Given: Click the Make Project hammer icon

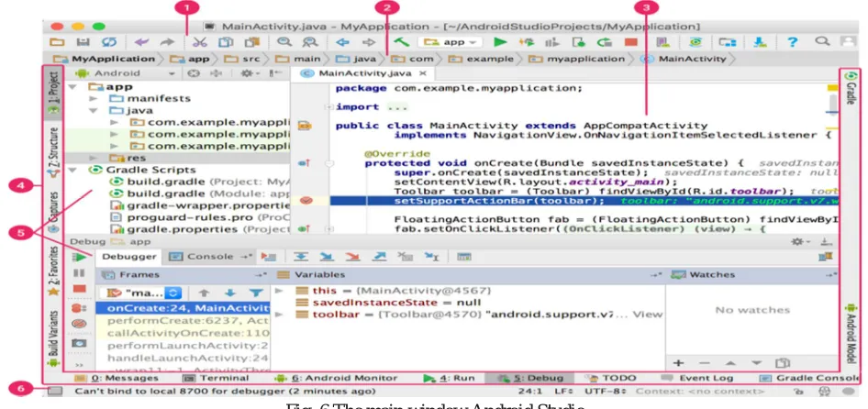Looking at the screenshot, I should pos(402,41).
